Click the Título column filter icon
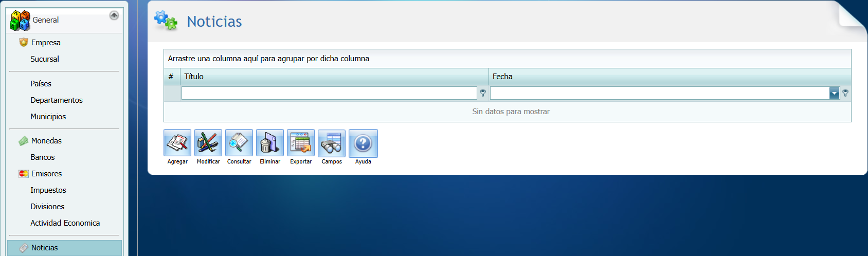868x256 pixels. [x=483, y=93]
